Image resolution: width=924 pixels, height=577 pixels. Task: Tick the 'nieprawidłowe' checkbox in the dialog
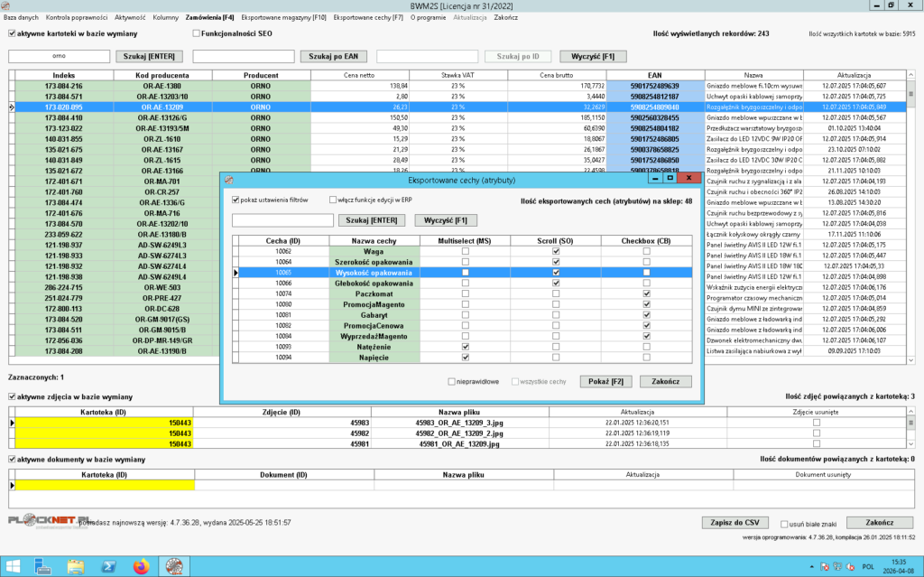(453, 381)
